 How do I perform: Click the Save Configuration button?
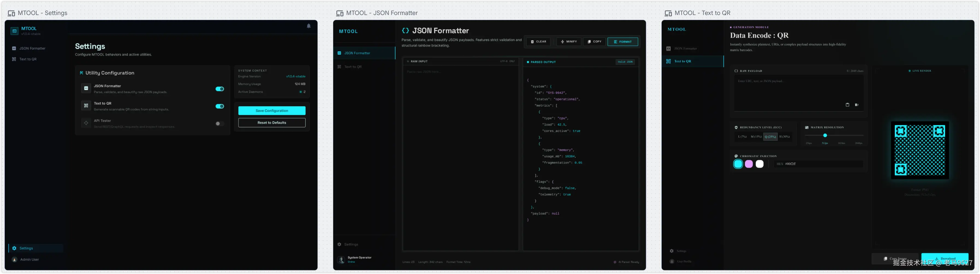click(x=272, y=110)
